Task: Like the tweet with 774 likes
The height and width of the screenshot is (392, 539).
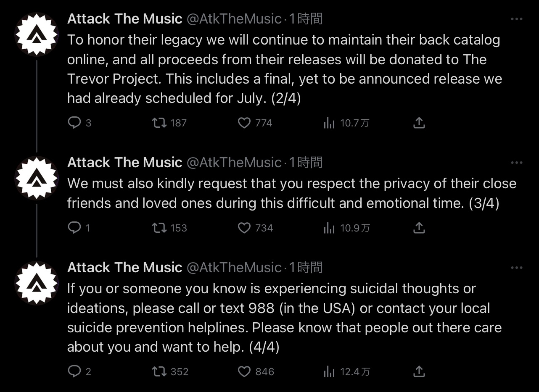Action: point(244,123)
